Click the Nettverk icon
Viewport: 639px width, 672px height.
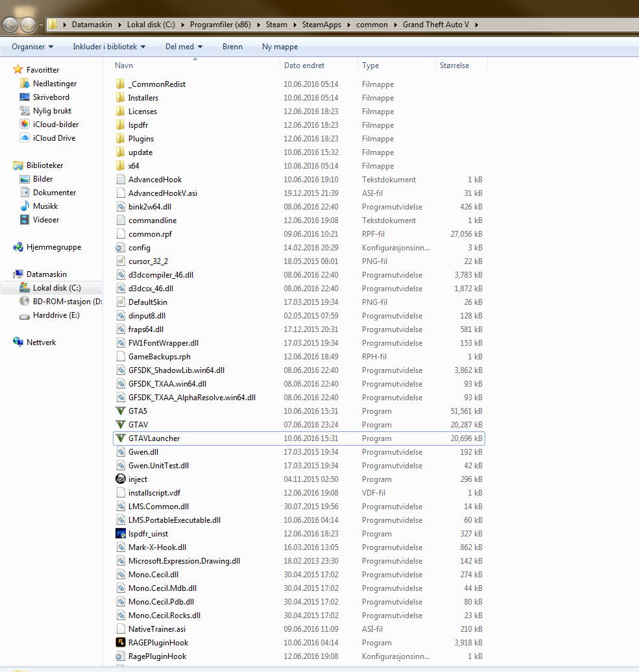tap(18, 342)
